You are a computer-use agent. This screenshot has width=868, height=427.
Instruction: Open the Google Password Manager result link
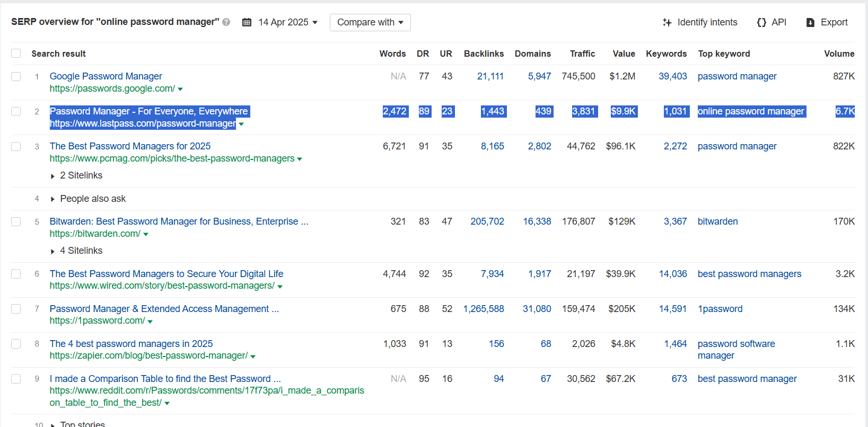click(x=106, y=76)
